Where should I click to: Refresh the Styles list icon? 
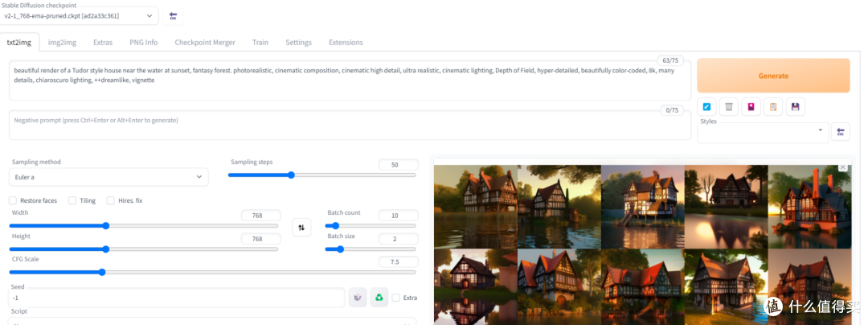click(841, 132)
